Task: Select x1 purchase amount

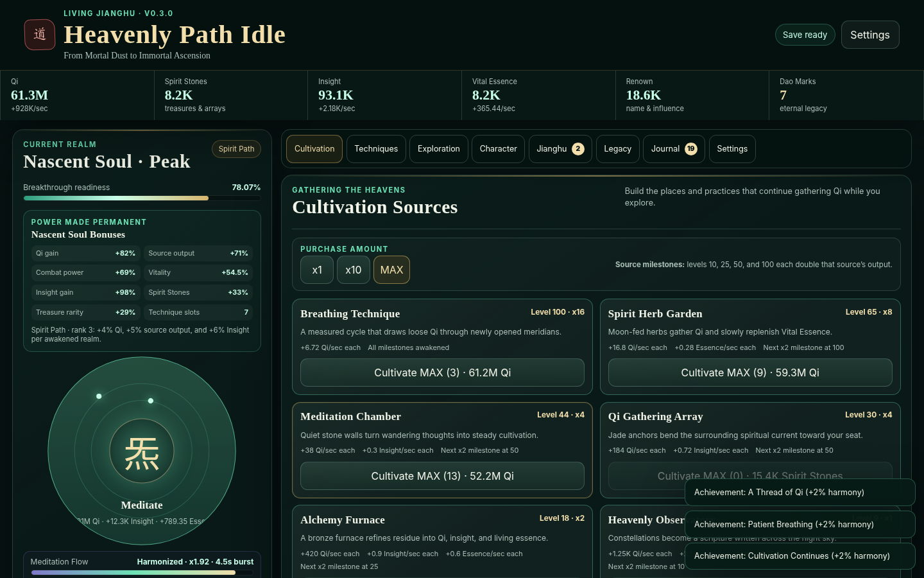Action: 317,270
